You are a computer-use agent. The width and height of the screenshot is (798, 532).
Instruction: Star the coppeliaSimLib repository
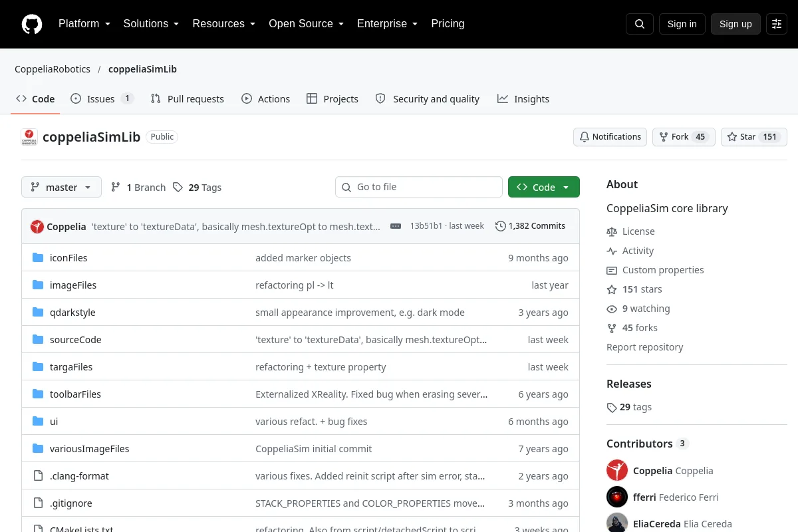click(x=754, y=137)
